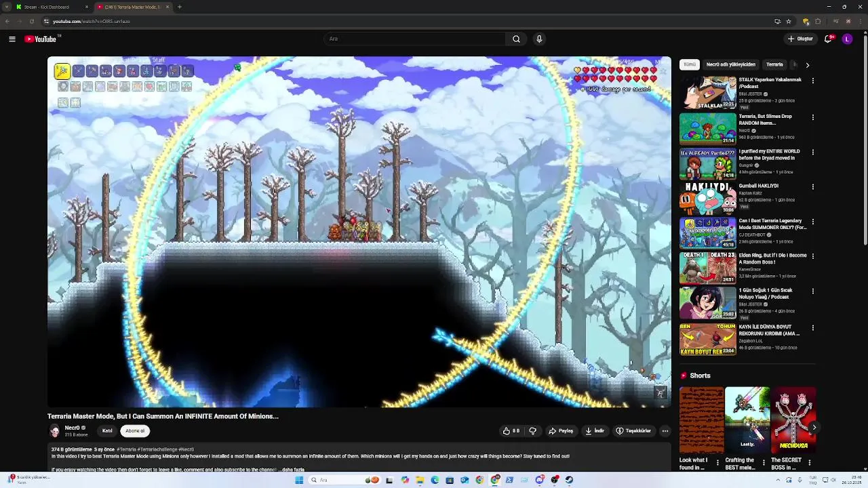
Task: Click the video player area to pause
Action: coord(359,232)
